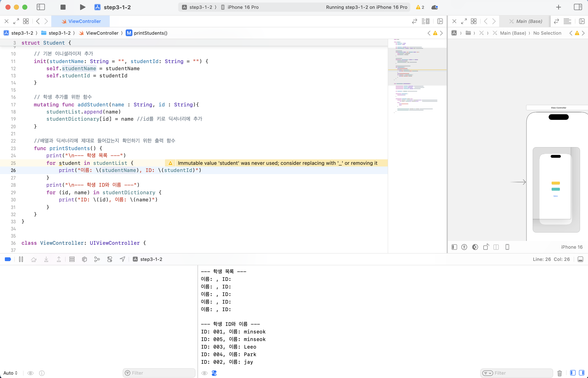Hide the debug area

coord(580,259)
